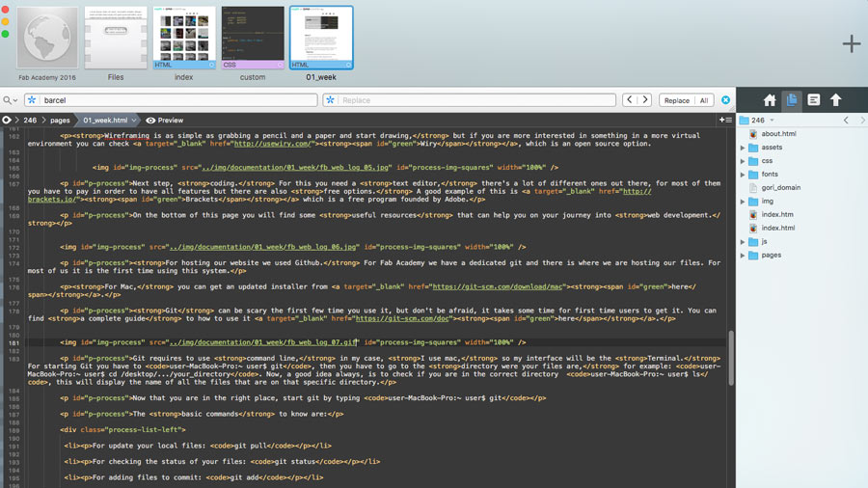
Task: Expand the img folder
Action: coord(743,202)
